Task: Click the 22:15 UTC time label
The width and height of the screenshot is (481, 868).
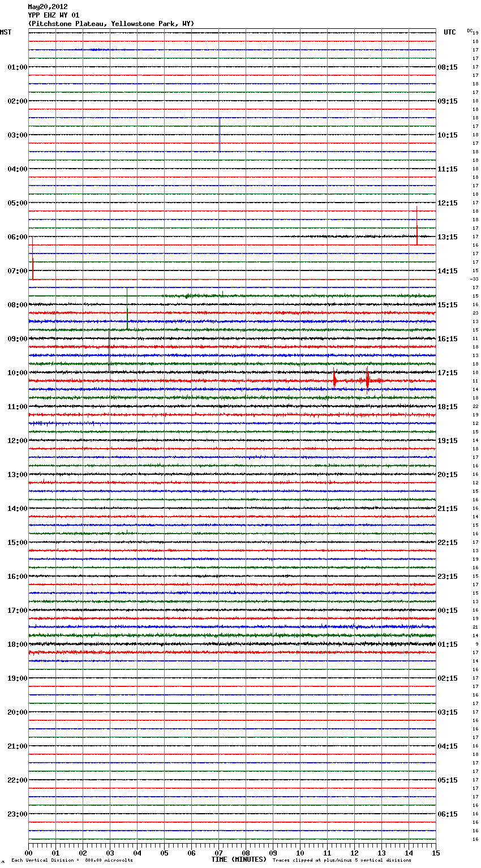Action: [x=448, y=543]
